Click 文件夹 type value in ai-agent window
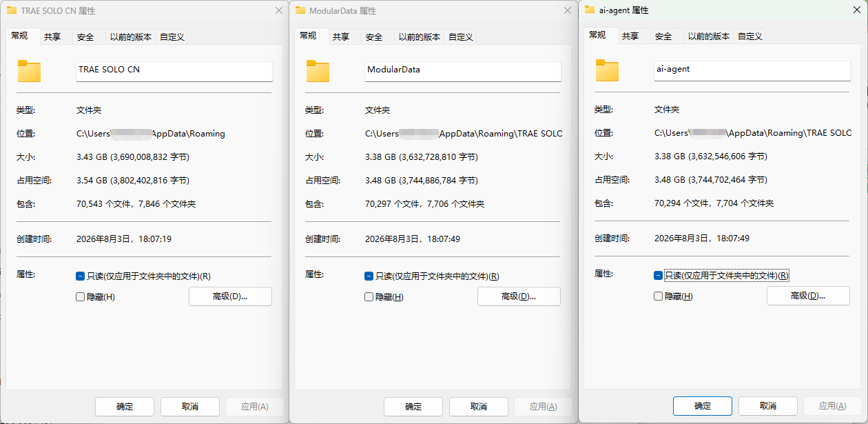 [667, 110]
